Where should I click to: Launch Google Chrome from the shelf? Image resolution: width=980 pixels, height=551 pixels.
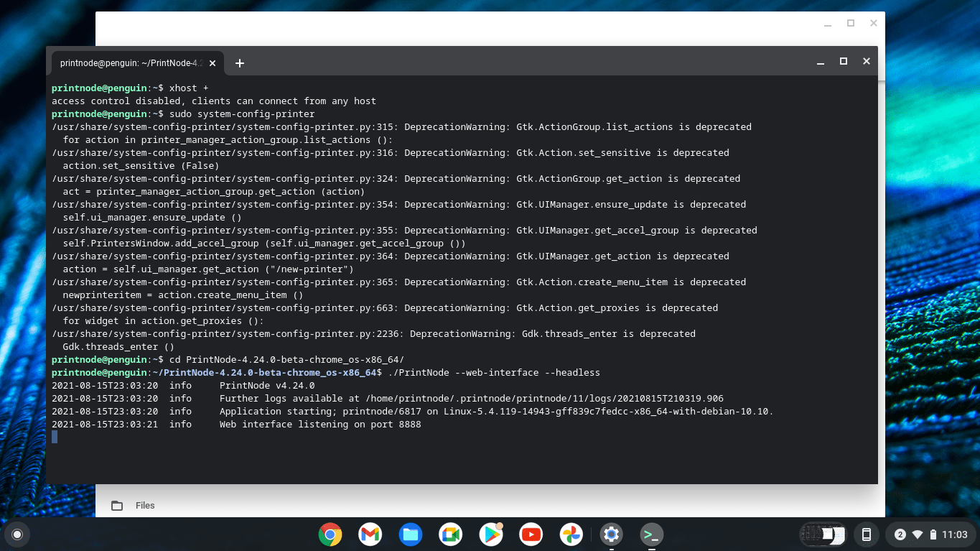[x=330, y=534]
